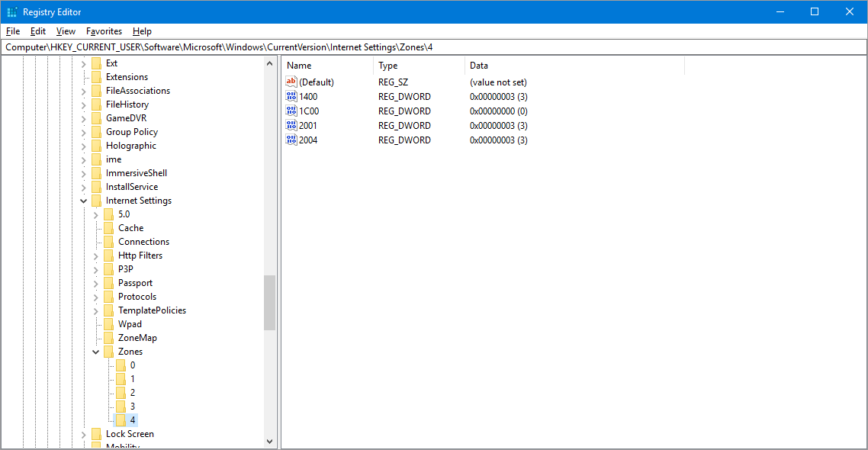Select the TemplatePolicies key label
The image size is (868, 450).
[153, 310]
